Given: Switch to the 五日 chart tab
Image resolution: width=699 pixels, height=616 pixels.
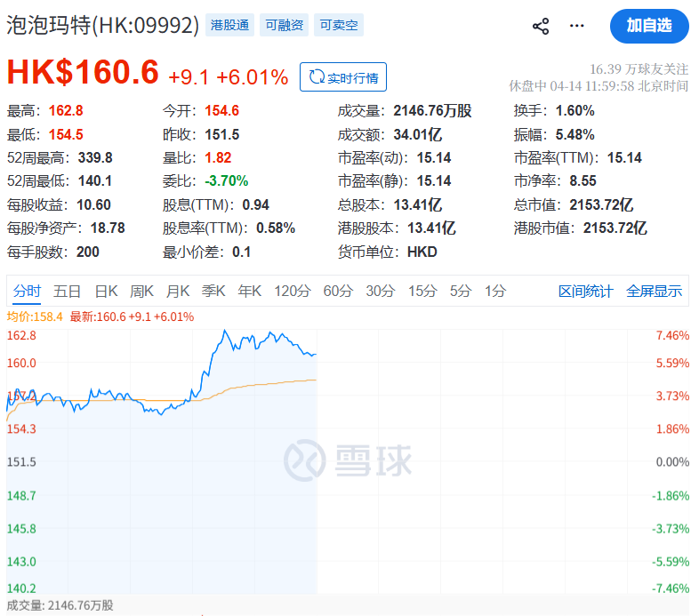Looking at the screenshot, I should tap(68, 291).
